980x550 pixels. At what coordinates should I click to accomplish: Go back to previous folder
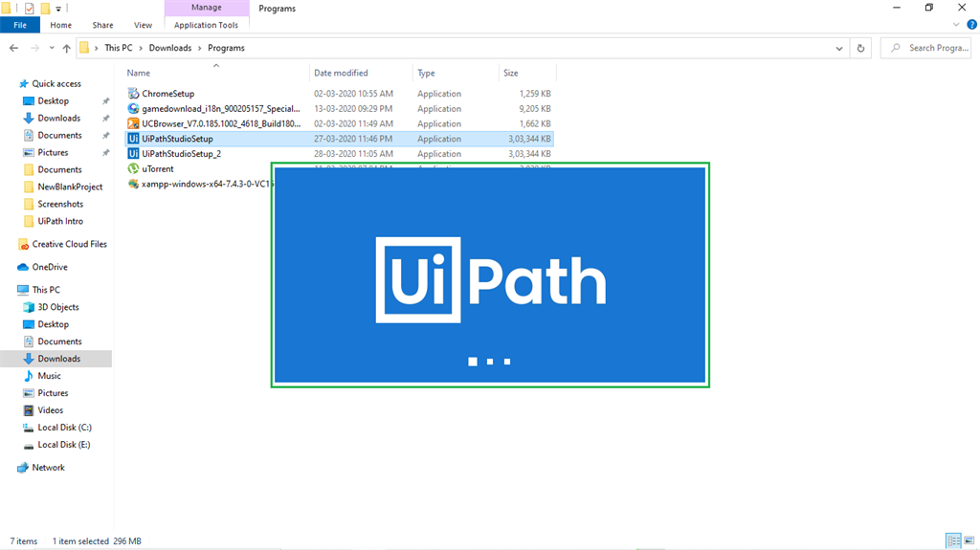click(13, 48)
